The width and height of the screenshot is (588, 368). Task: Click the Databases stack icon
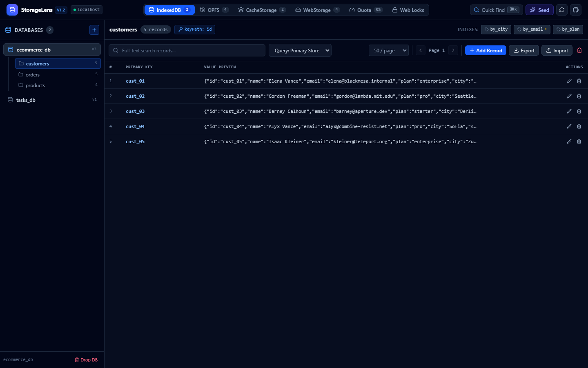click(8, 30)
